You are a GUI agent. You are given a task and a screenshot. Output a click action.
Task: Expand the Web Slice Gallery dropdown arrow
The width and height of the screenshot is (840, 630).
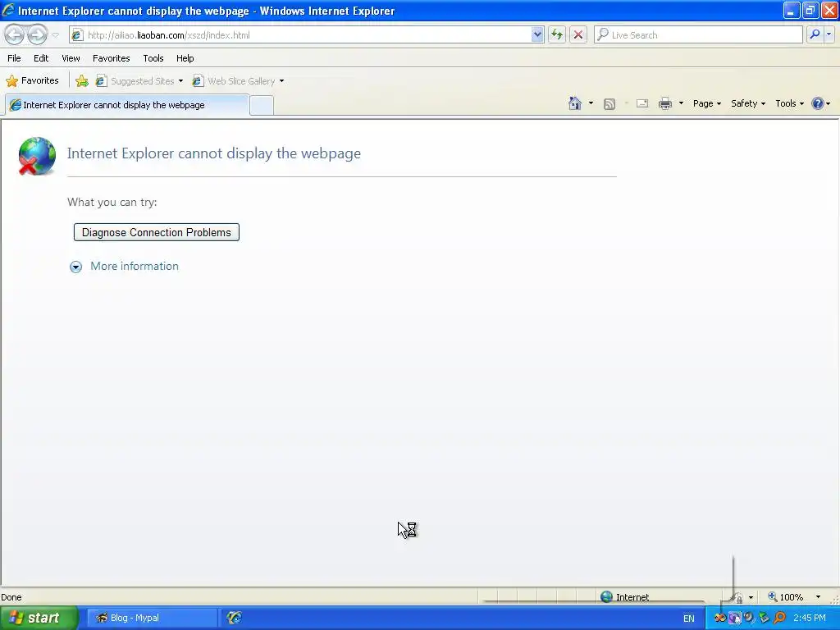[x=282, y=81]
